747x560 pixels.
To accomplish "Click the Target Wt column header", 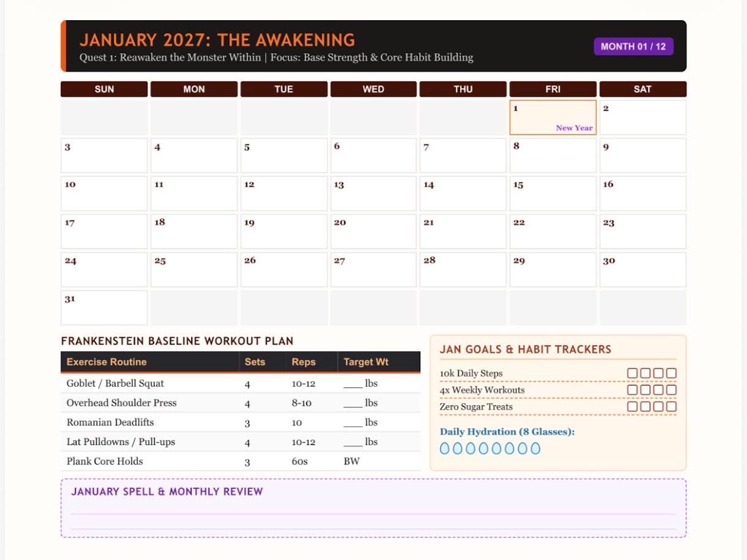I will point(379,362).
